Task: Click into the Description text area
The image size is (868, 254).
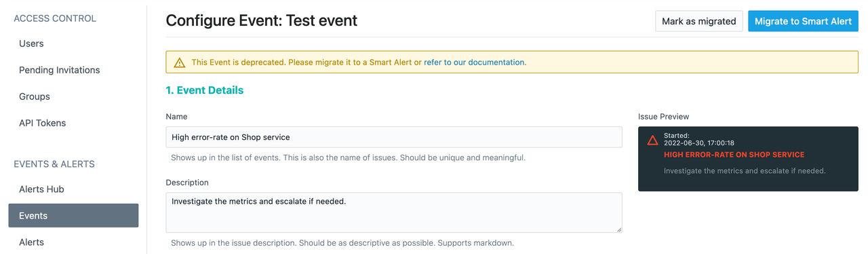Action: (x=394, y=213)
